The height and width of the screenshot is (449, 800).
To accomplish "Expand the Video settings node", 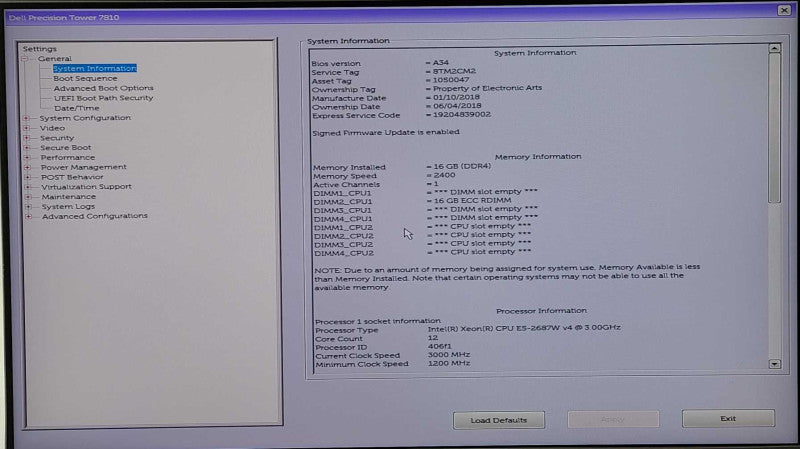I will [x=27, y=128].
